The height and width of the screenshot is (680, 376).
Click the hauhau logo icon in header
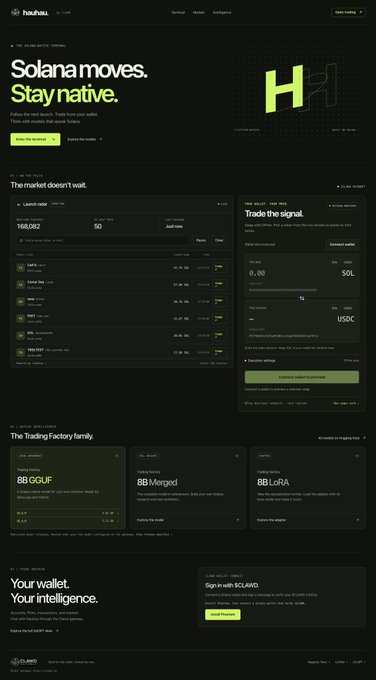[x=15, y=12]
